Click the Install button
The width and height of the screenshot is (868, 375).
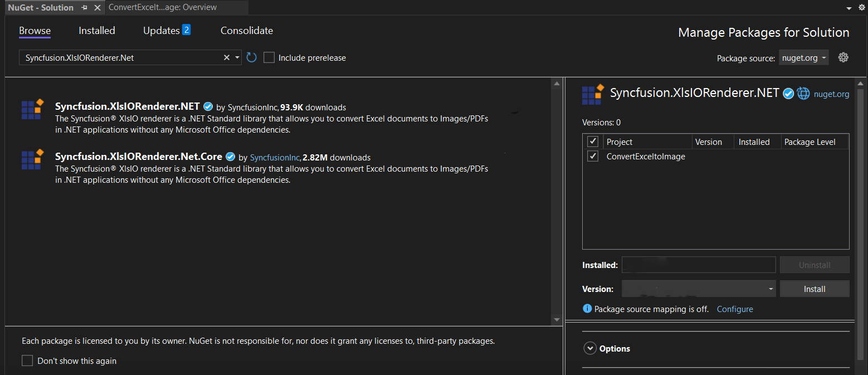pyautogui.click(x=815, y=289)
